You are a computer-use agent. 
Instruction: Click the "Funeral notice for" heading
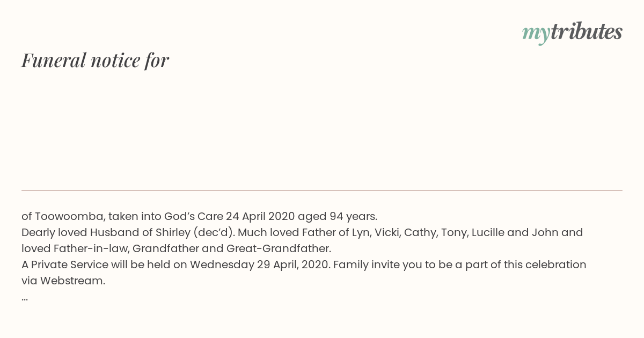point(95,60)
